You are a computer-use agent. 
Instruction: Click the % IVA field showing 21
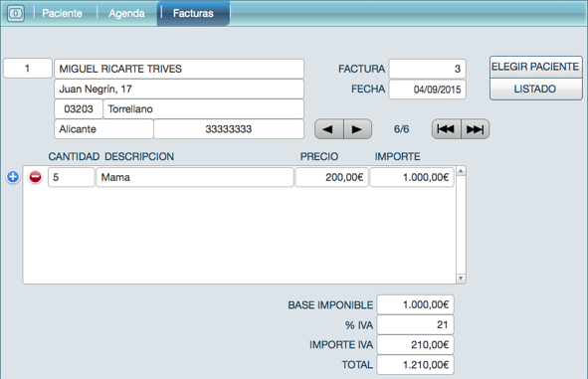pyautogui.click(x=415, y=324)
